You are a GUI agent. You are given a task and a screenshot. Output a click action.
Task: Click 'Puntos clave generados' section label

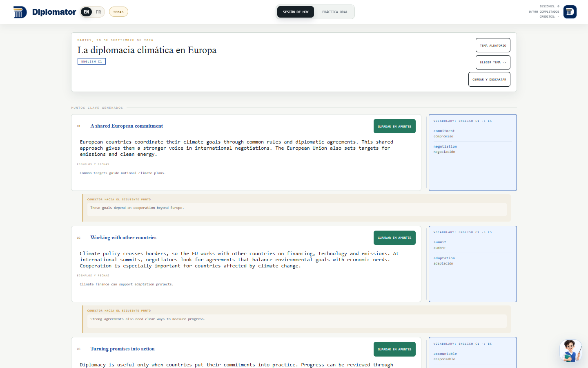[97, 108]
